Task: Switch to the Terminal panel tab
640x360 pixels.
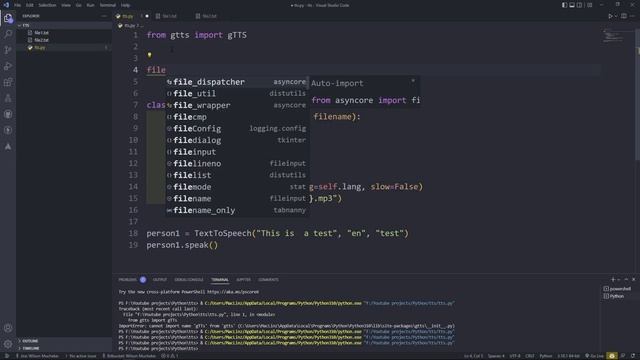Action: 220,280
